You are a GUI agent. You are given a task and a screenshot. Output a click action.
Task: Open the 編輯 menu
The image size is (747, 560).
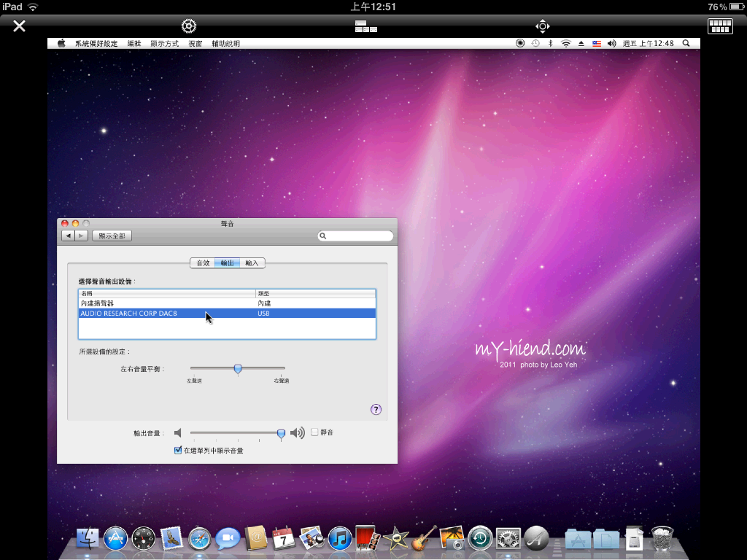pyautogui.click(x=134, y=43)
